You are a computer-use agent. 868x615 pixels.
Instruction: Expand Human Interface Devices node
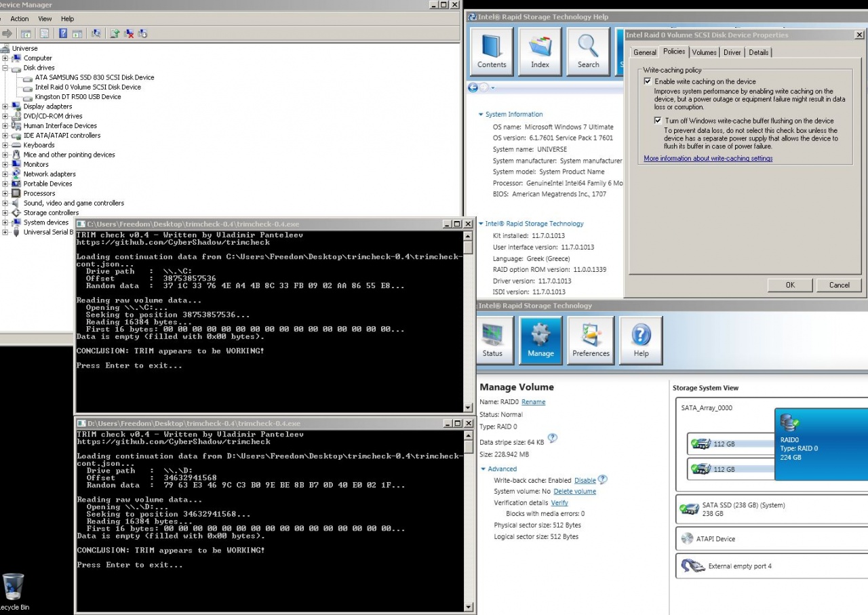[5, 126]
